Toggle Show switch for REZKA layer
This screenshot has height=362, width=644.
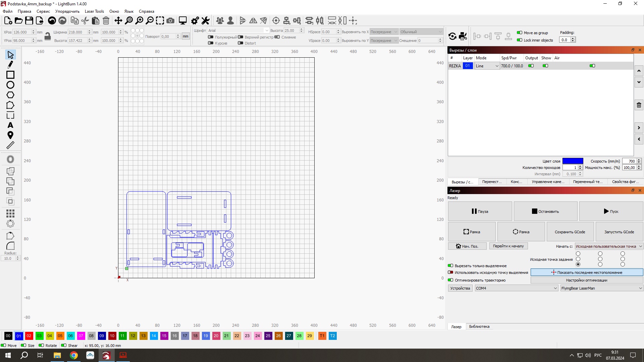pos(545,66)
